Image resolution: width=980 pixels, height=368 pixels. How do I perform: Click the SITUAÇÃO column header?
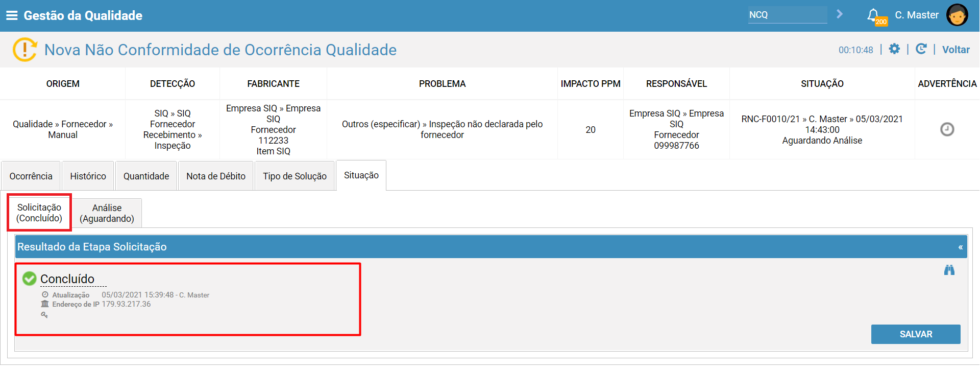822,84
